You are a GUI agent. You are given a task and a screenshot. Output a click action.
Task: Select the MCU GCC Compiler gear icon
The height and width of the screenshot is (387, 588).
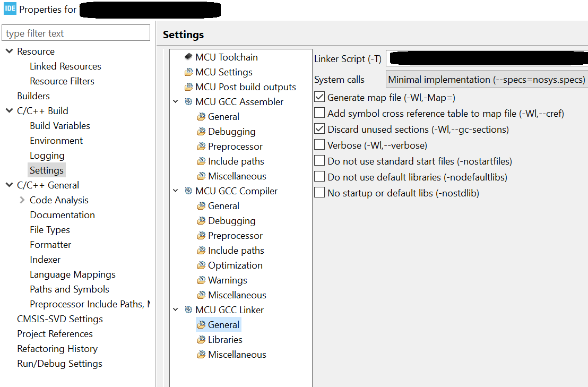pyautogui.click(x=188, y=191)
